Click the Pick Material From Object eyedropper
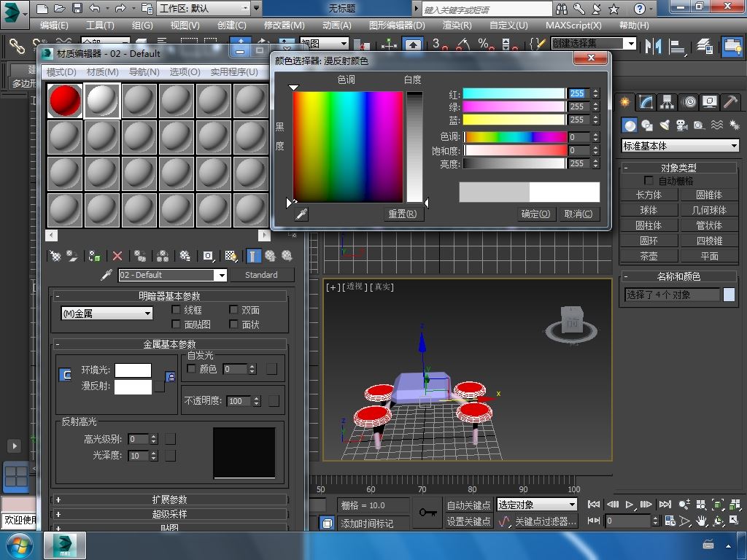Viewport: 747px width, 560px height. pos(107,275)
